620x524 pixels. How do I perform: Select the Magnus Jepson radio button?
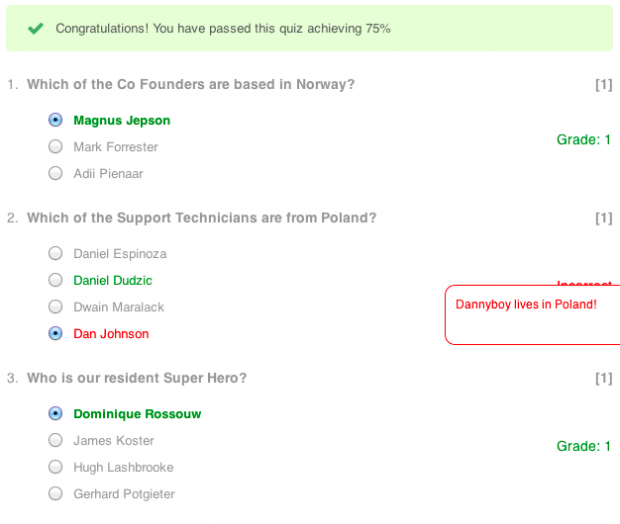point(55,120)
